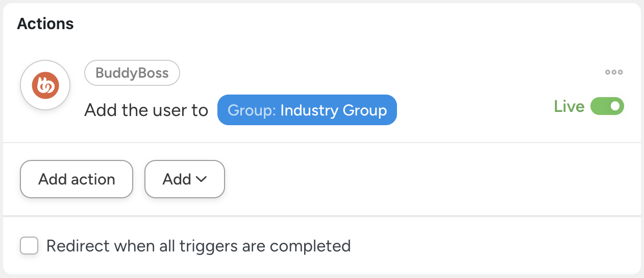Disable the Live toggle switch
This screenshot has height=278, width=644.
click(607, 106)
